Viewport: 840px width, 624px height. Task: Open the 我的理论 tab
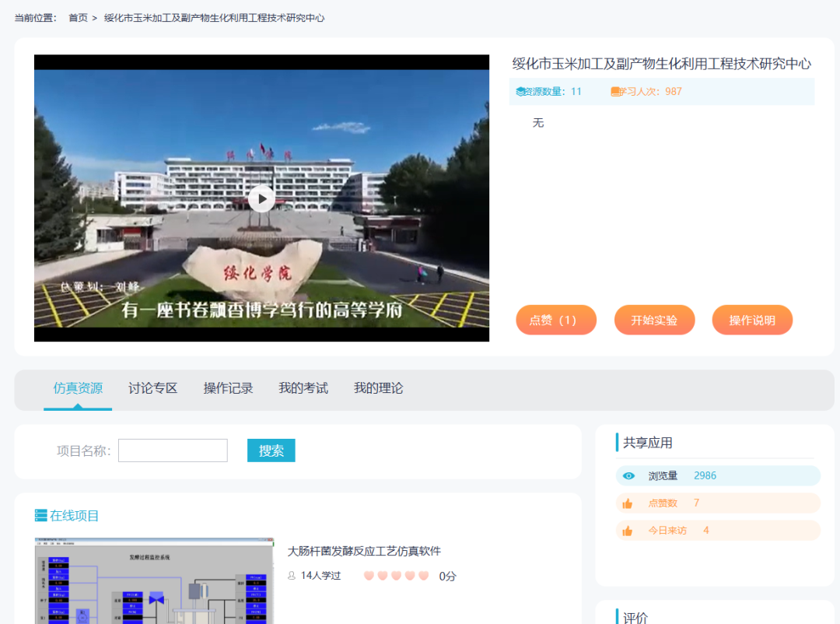[x=378, y=388]
